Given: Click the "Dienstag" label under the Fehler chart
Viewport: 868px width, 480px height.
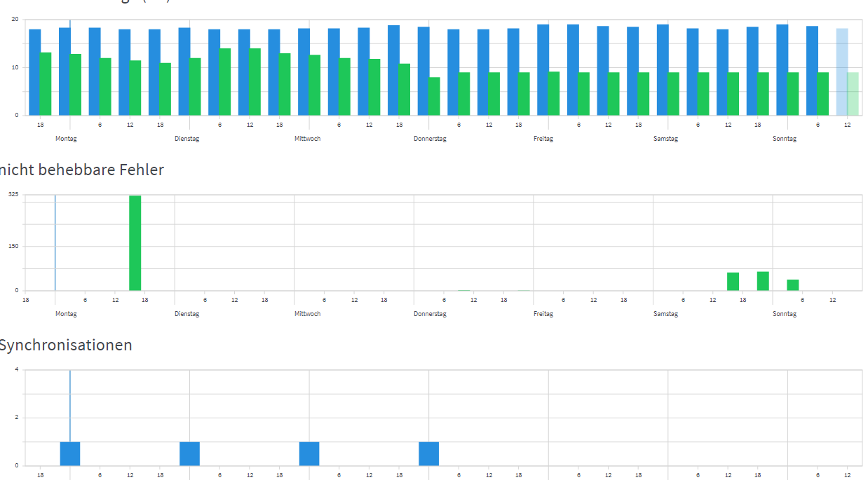Looking at the screenshot, I should pos(187,314).
